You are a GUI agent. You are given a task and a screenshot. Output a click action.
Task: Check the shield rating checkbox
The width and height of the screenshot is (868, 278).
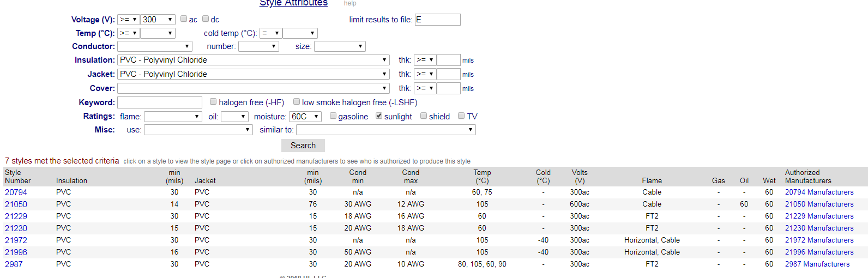click(424, 116)
